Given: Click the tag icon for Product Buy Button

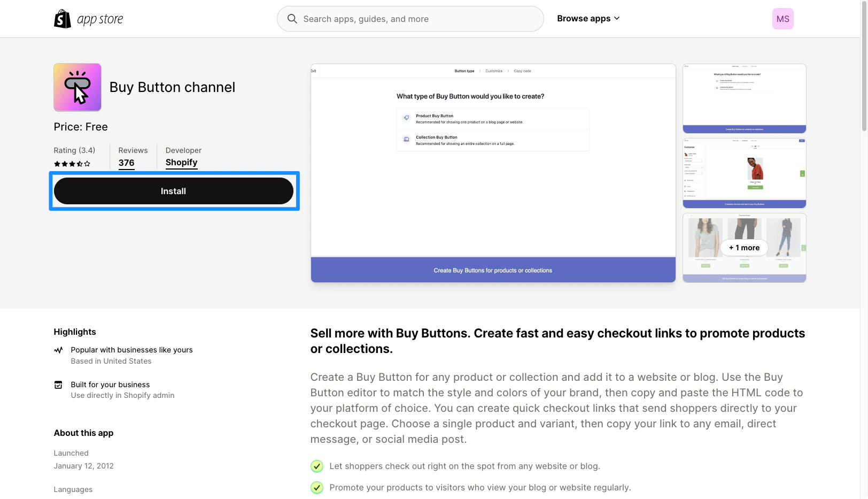Looking at the screenshot, I should pos(407,117).
